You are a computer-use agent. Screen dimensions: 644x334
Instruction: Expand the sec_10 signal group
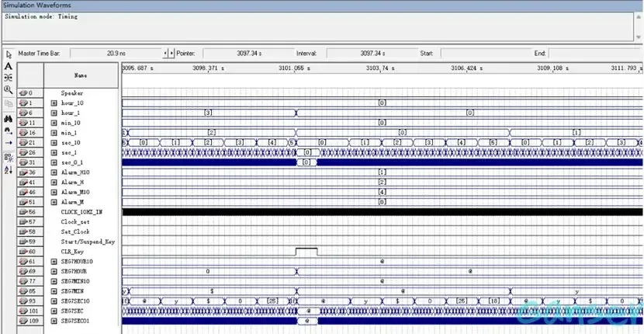[x=54, y=143]
